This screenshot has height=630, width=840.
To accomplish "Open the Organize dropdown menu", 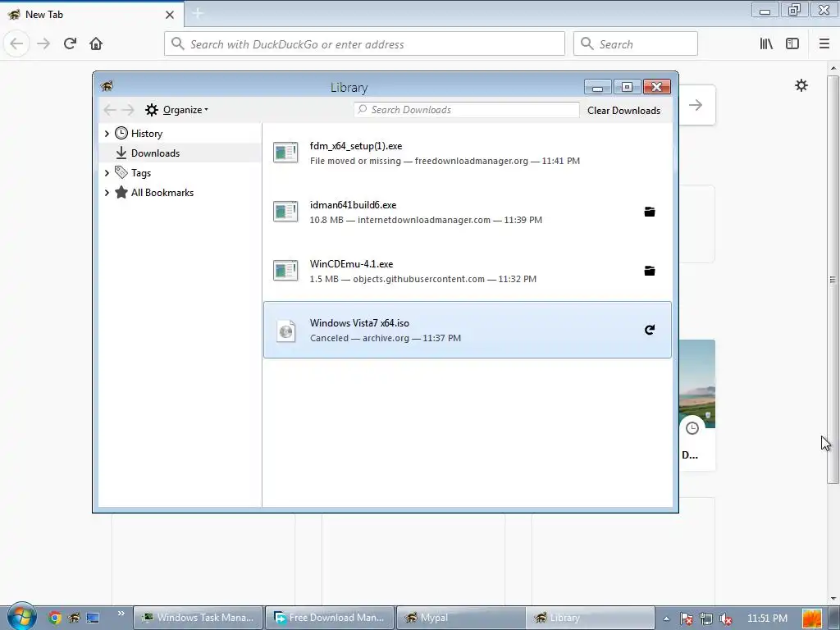I will pyautogui.click(x=177, y=110).
